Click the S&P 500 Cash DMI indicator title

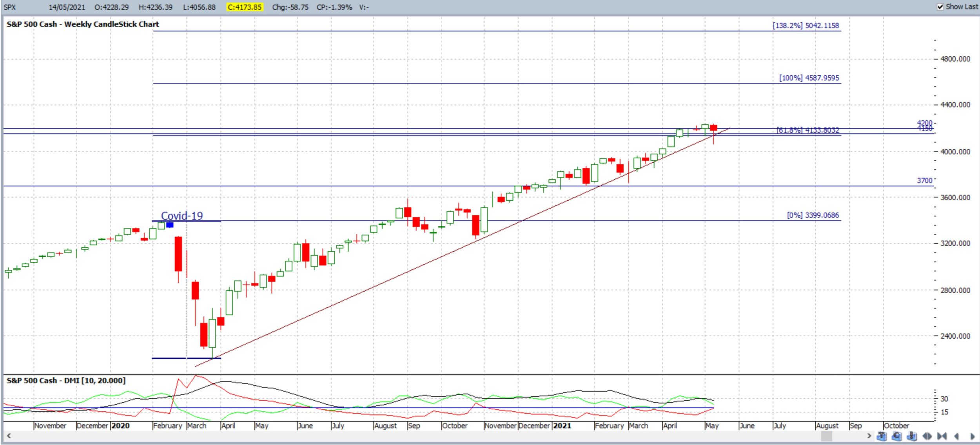point(66,380)
